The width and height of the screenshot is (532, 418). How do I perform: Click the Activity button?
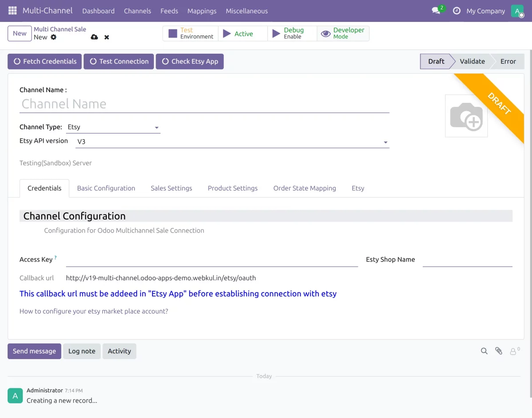119,351
